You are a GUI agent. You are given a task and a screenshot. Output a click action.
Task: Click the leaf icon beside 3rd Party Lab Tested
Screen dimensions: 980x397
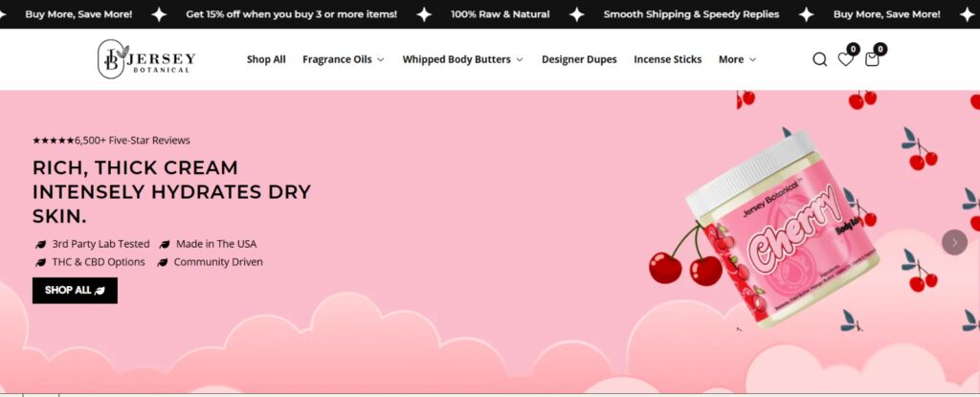(x=40, y=245)
